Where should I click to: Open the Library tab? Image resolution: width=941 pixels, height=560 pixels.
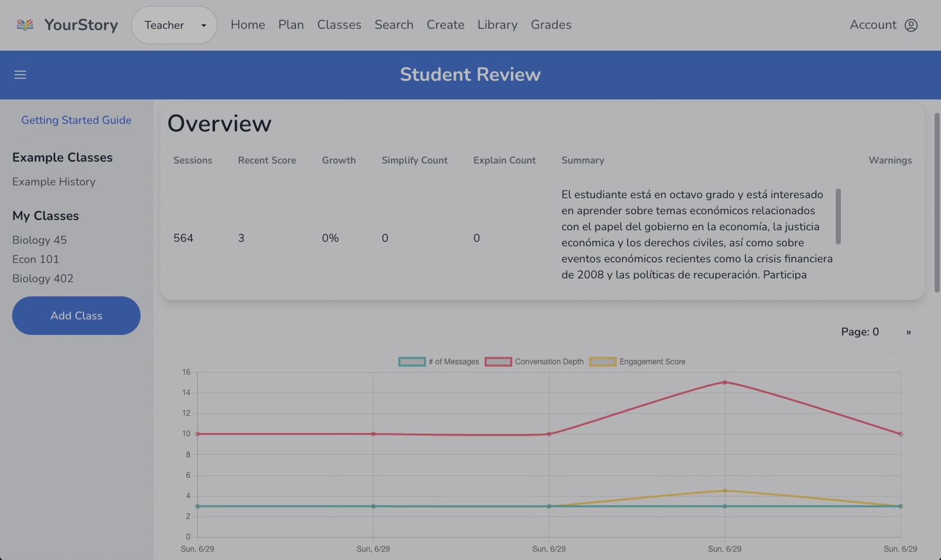[x=497, y=24]
